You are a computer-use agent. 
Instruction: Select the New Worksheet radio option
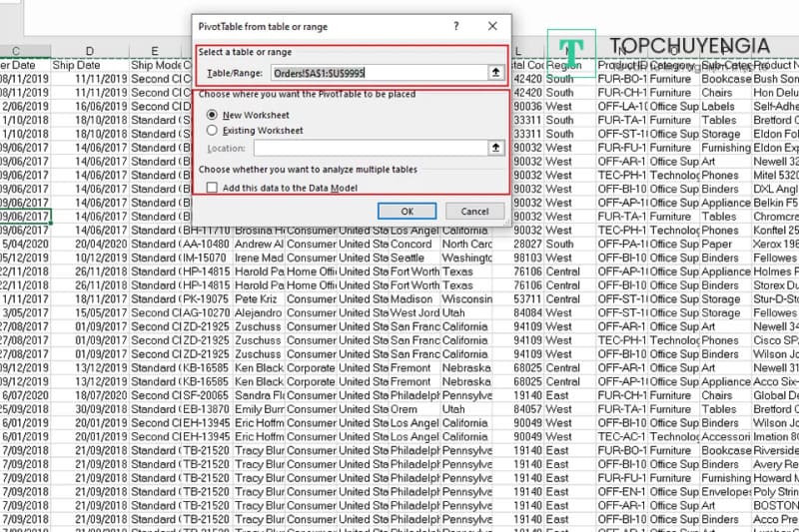pyautogui.click(x=211, y=115)
